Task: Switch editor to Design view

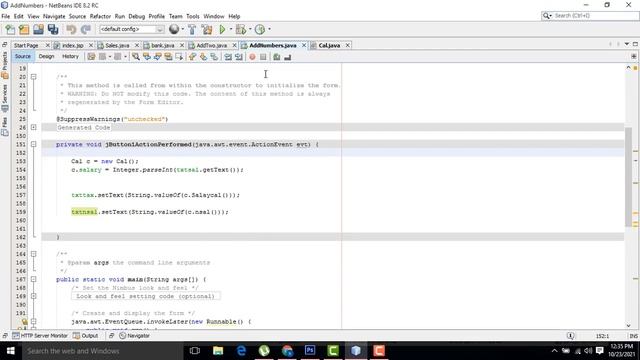Action: 46,57
